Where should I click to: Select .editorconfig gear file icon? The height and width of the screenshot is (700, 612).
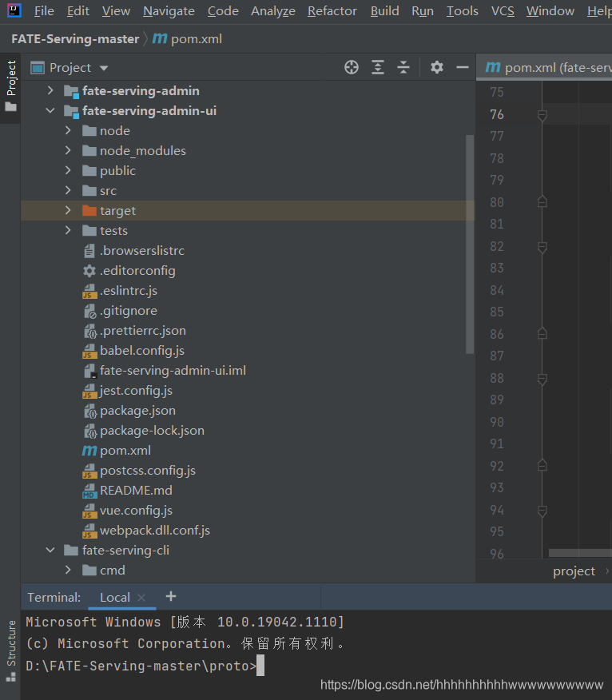(89, 271)
